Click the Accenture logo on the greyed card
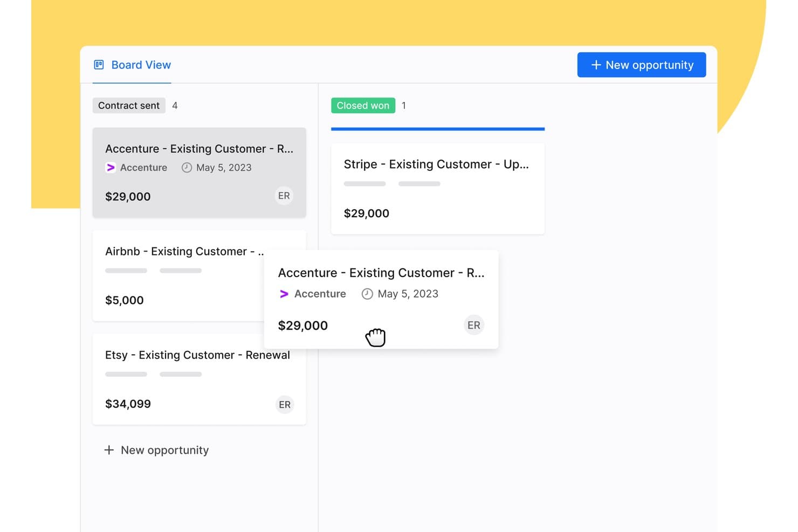 click(x=111, y=168)
